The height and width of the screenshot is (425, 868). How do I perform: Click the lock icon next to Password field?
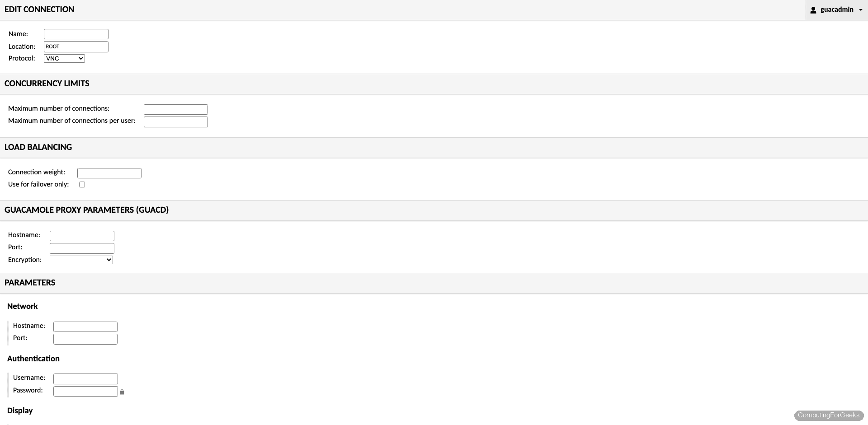click(x=122, y=392)
